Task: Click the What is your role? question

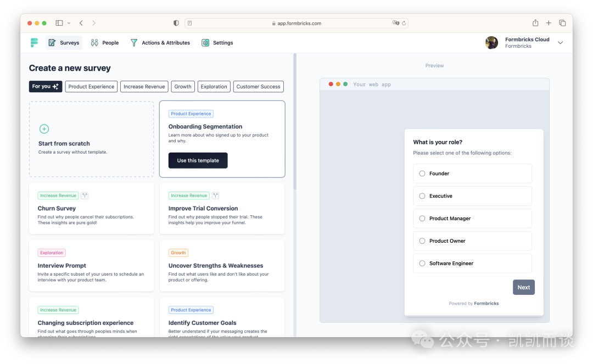Action: click(x=438, y=142)
